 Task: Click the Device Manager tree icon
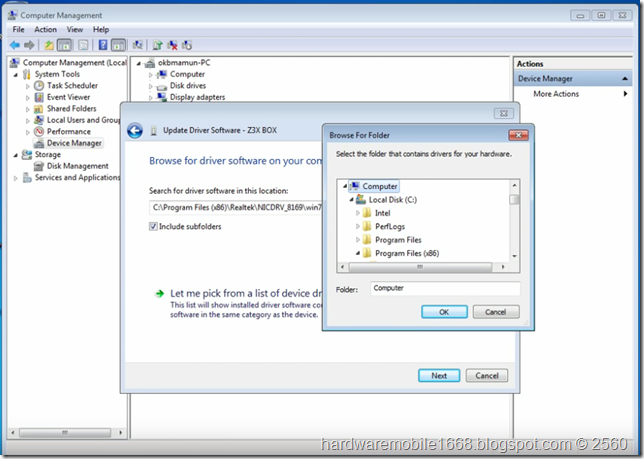(x=39, y=143)
